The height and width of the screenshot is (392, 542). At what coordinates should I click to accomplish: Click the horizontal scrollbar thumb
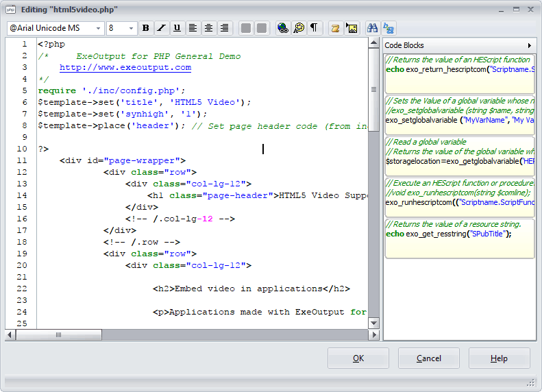click(x=59, y=334)
